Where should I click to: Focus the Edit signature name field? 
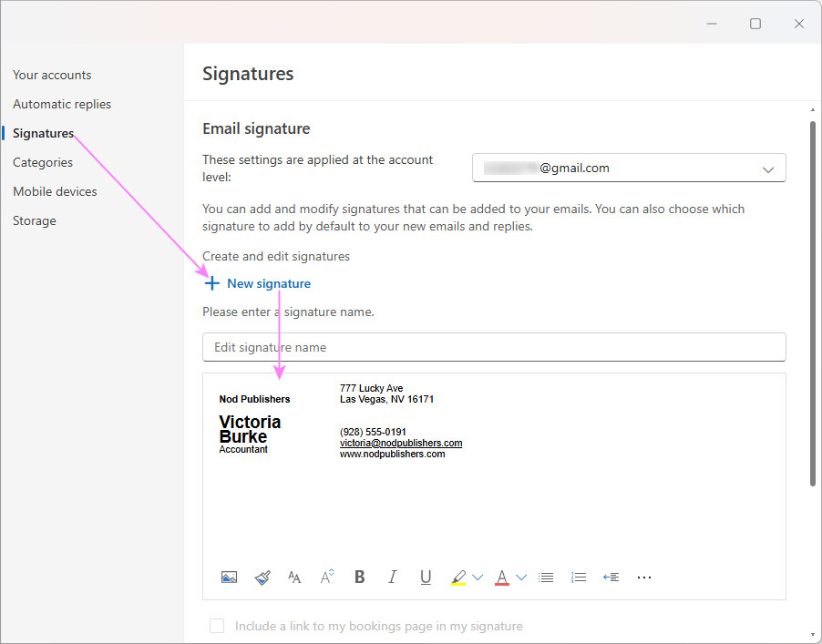click(494, 347)
